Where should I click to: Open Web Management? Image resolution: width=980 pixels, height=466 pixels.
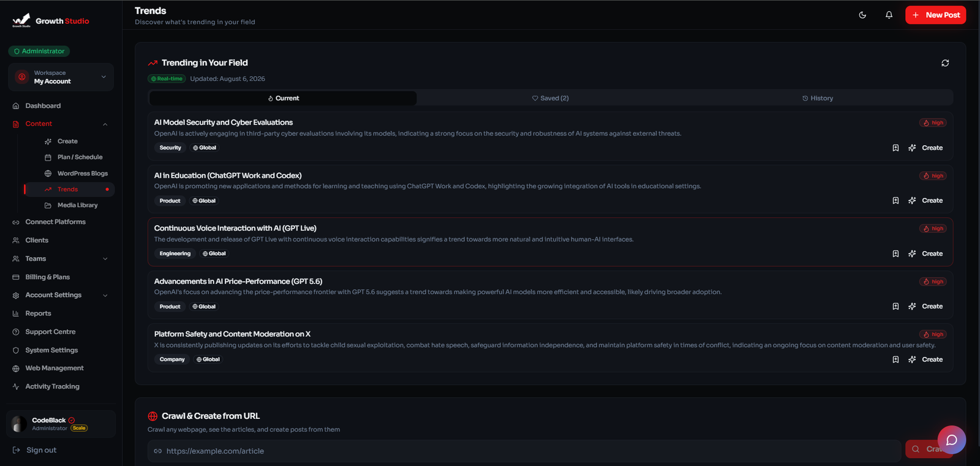coord(54,369)
